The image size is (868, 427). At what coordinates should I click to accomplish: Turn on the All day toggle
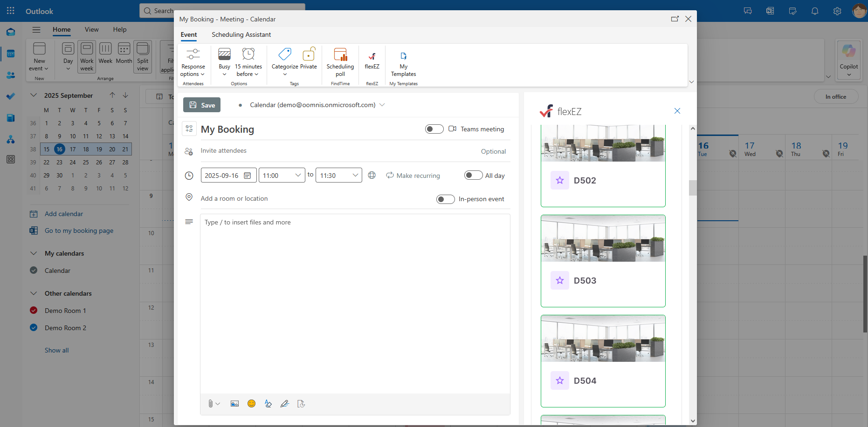click(x=473, y=175)
